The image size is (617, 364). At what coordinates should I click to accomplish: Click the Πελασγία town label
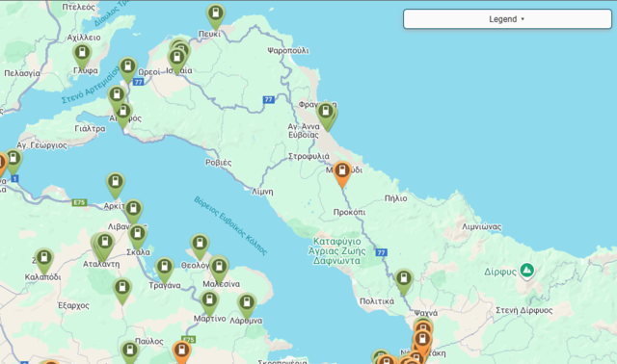click(22, 73)
